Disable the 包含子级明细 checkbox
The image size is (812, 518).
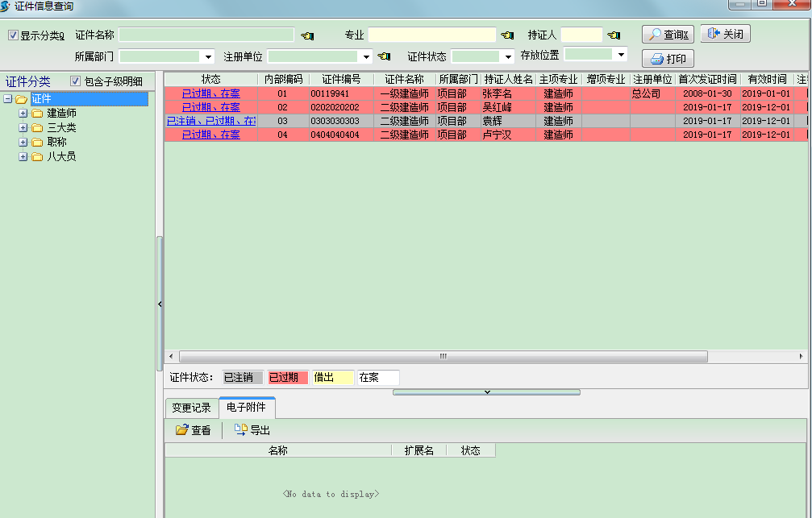pyautogui.click(x=76, y=81)
